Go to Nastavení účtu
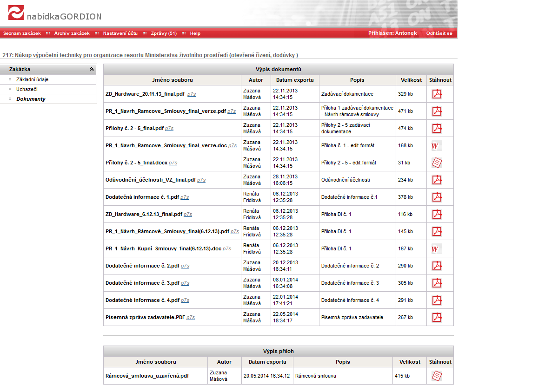538x392 pixels. click(x=120, y=33)
